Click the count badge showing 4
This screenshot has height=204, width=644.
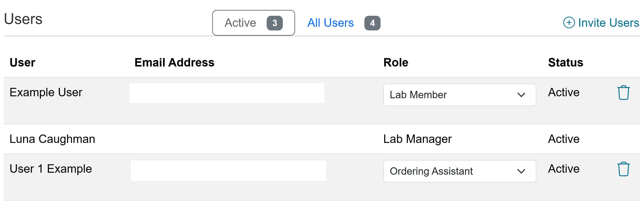372,23
